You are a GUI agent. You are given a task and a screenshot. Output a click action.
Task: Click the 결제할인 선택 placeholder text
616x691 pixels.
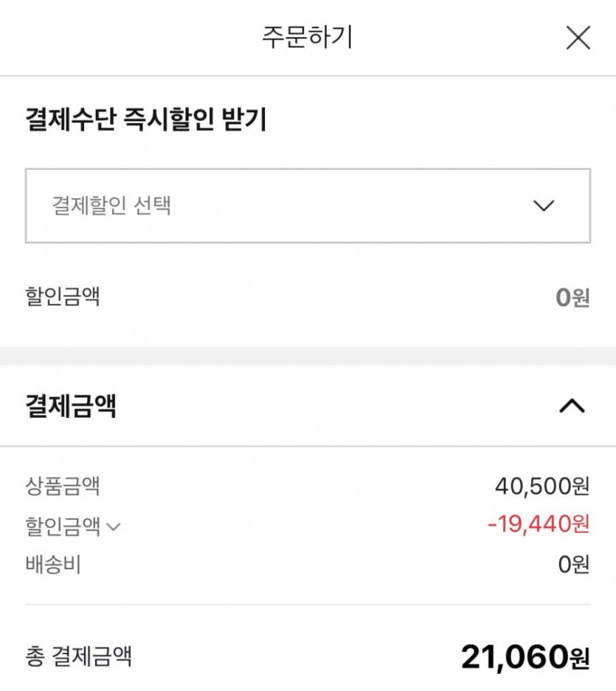pos(111,205)
